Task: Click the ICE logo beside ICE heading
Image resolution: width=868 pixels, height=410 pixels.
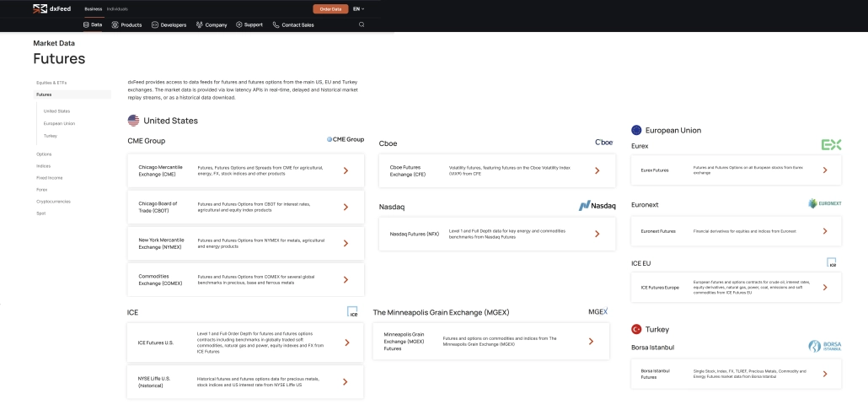Action: (x=352, y=311)
